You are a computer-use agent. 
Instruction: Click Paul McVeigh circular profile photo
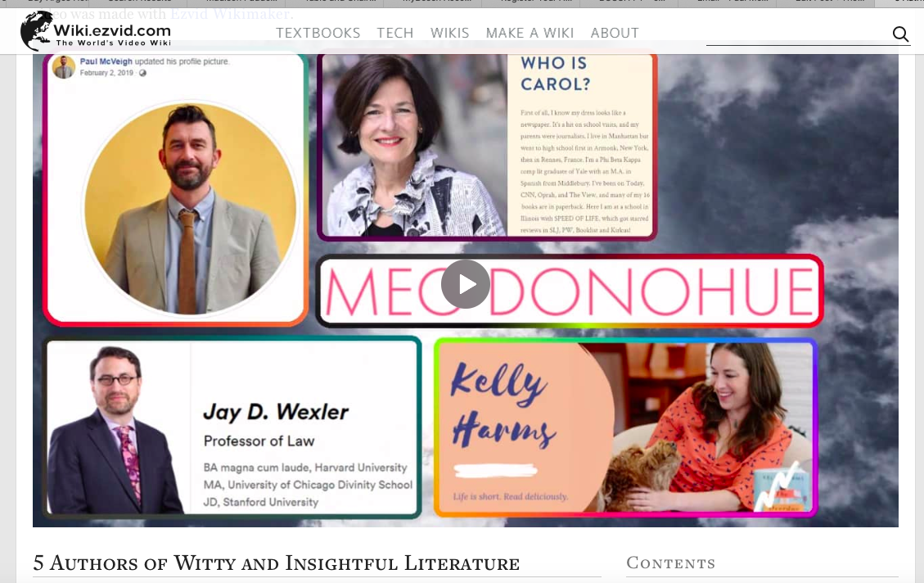(191, 208)
